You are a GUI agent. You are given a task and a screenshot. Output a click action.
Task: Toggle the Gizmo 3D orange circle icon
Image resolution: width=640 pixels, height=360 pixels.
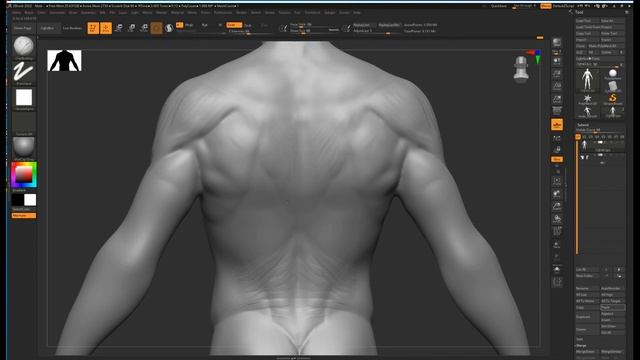(156, 28)
